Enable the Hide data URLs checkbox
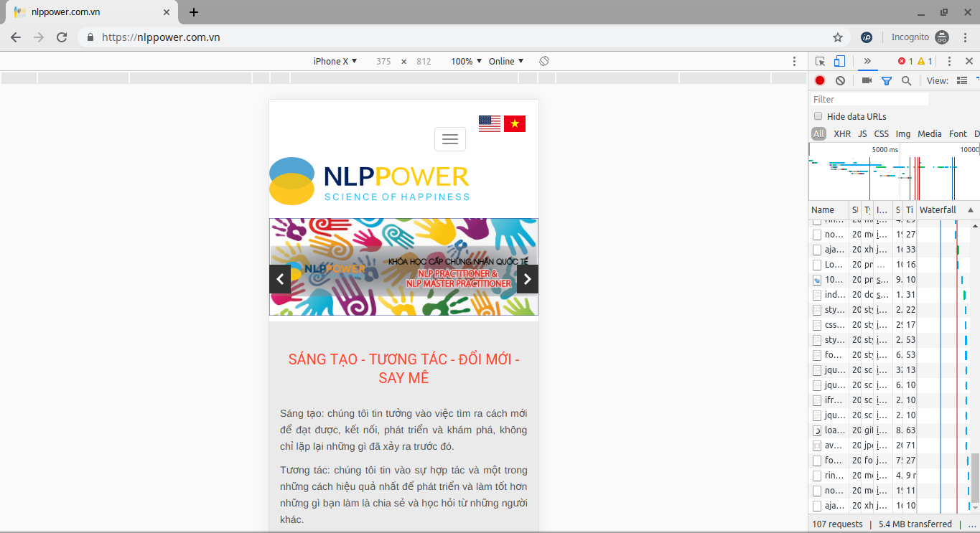The image size is (980, 533). (818, 116)
